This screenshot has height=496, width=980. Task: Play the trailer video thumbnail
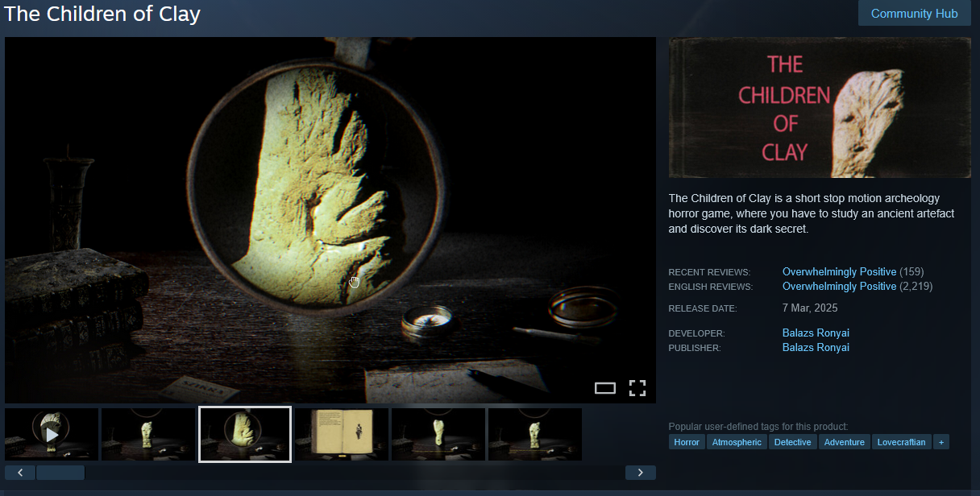(52, 435)
